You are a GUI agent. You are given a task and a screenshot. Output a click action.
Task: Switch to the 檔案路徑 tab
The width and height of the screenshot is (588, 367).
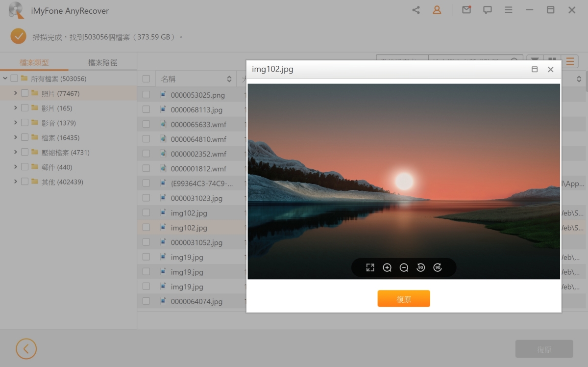[102, 62]
